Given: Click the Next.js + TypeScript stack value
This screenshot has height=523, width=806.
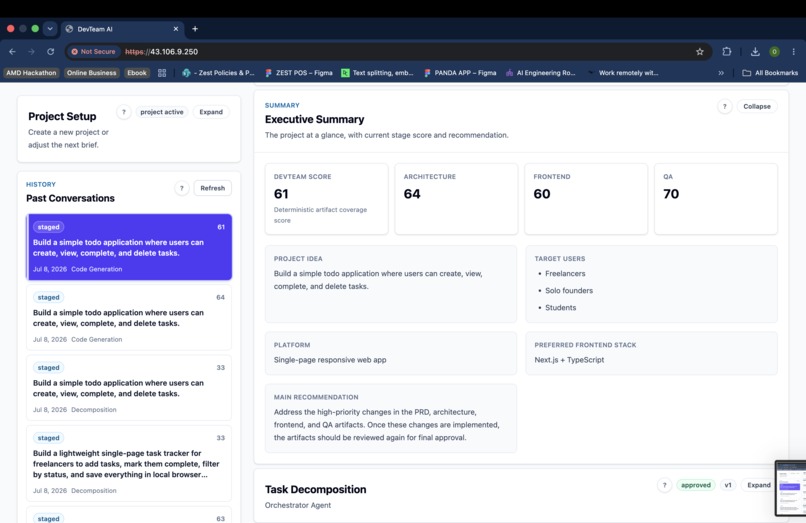Looking at the screenshot, I should [569, 360].
